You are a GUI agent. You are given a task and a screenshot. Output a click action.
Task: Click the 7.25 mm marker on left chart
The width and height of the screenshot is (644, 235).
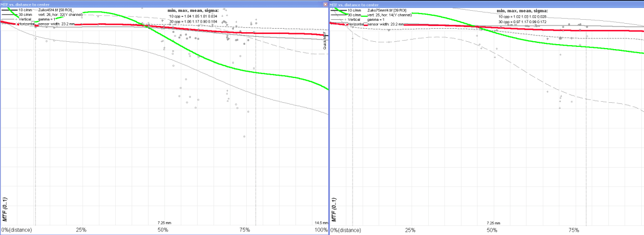coord(164,223)
